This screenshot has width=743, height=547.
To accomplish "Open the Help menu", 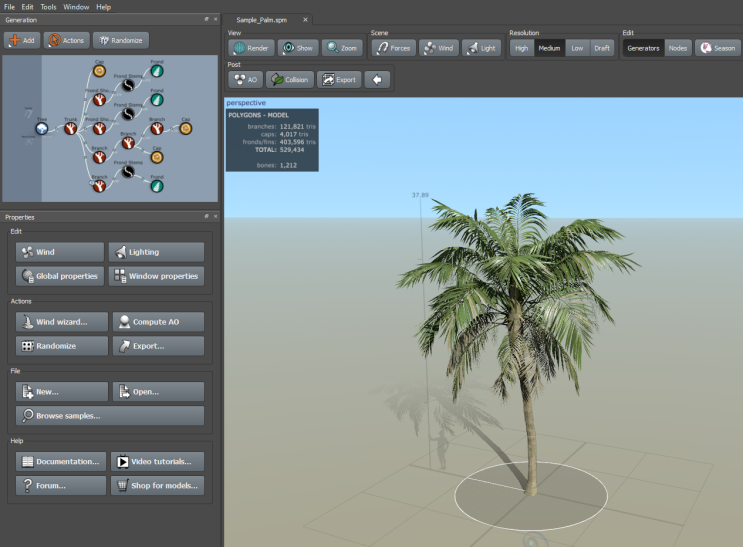I will [103, 7].
